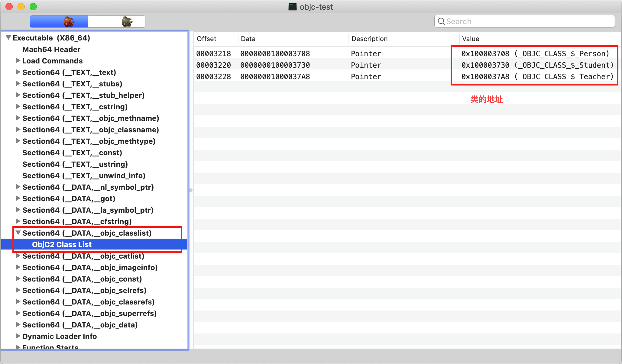This screenshot has width=622, height=364.
Task: Click the objc-test terminal title icon
Action: point(292,7)
